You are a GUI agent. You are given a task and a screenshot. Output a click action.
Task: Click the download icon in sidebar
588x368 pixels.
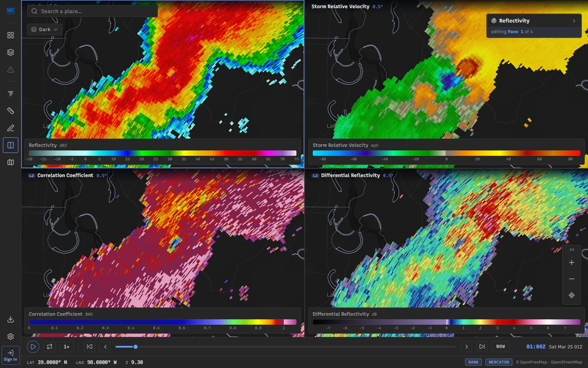11,319
